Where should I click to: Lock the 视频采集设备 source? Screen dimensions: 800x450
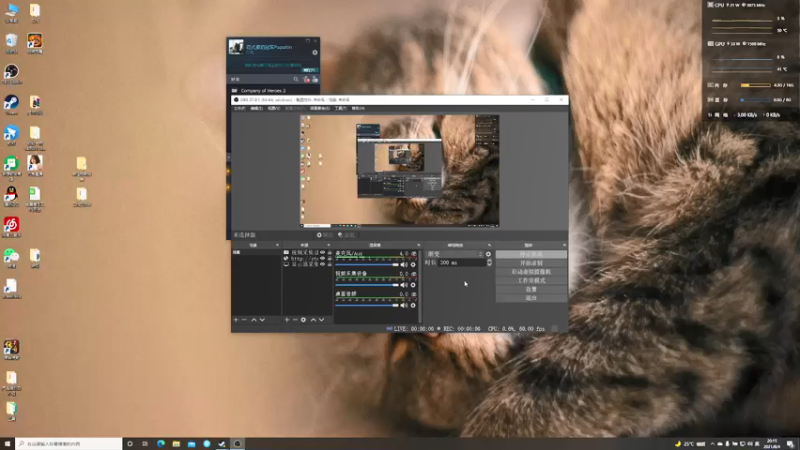[330, 253]
